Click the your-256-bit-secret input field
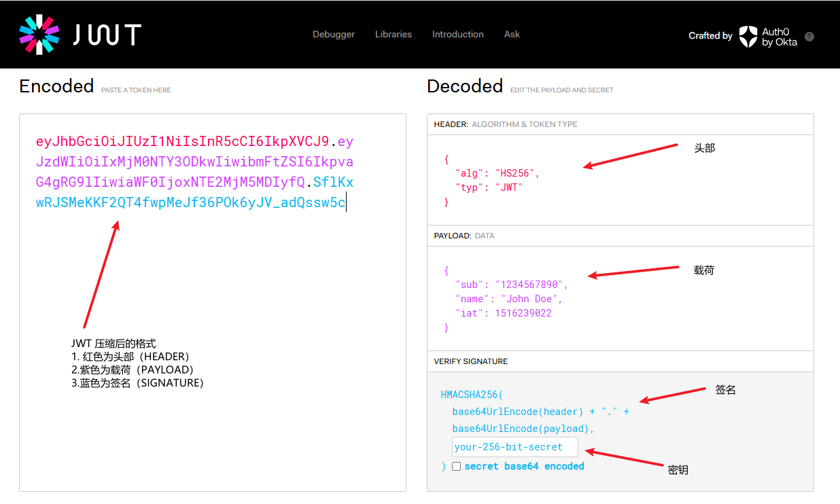The width and height of the screenshot is (840, 504). [515, 447]
